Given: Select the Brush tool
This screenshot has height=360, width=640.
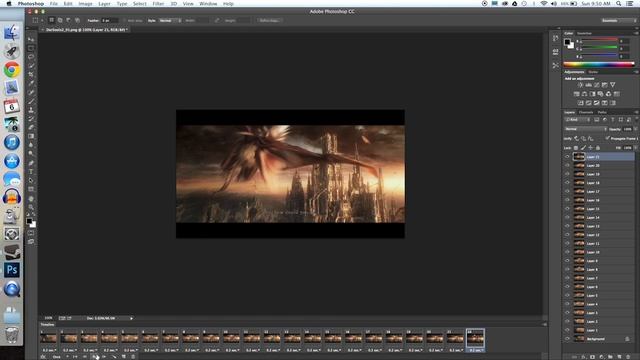Looking at the screenshot, I should click(x=31, y=101).
